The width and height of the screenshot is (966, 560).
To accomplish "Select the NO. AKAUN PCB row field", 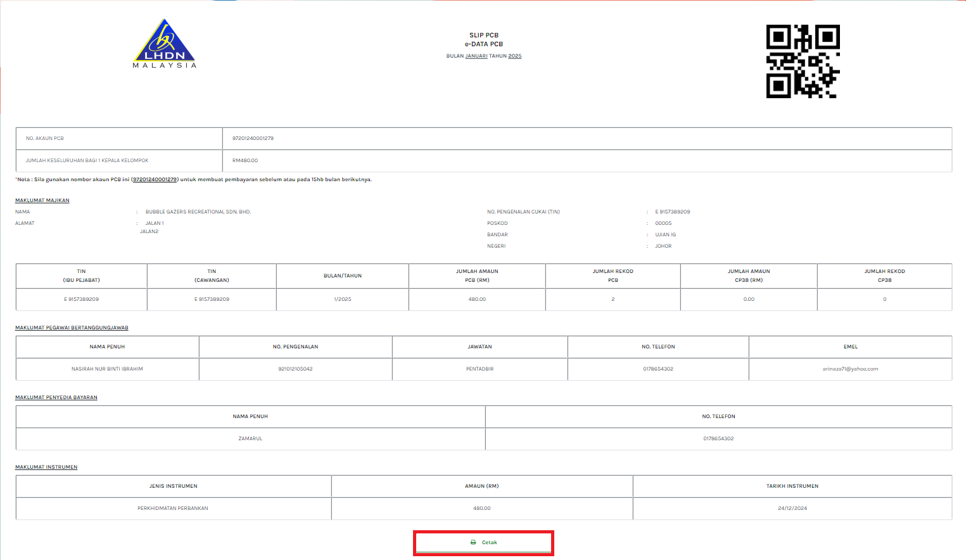I will pyautogui.click(x=45, y=138).
